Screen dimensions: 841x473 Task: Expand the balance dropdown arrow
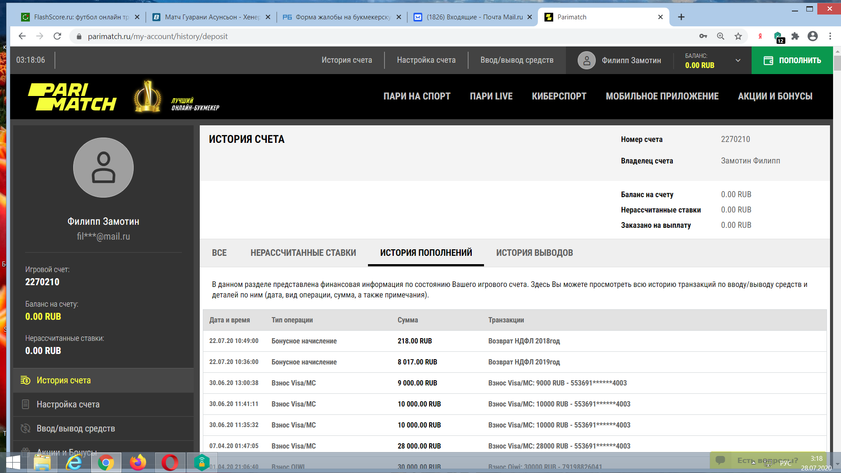[737, 61]
